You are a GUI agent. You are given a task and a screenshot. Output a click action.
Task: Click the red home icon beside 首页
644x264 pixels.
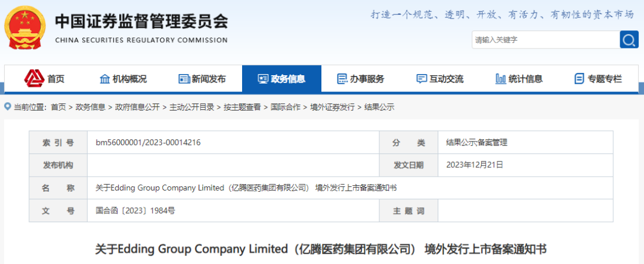point(35,77)
